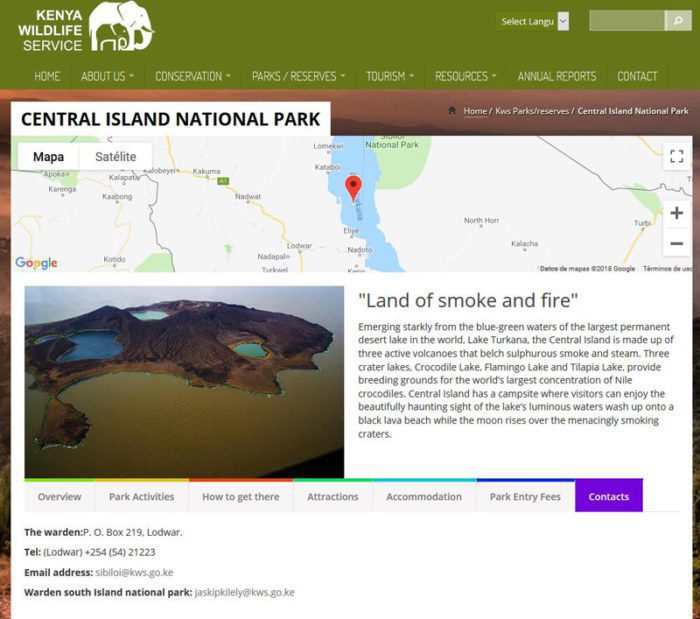The image size is (700, 619).
Task: Open the Select Language dropdown
Action: [x=533, y=21]
